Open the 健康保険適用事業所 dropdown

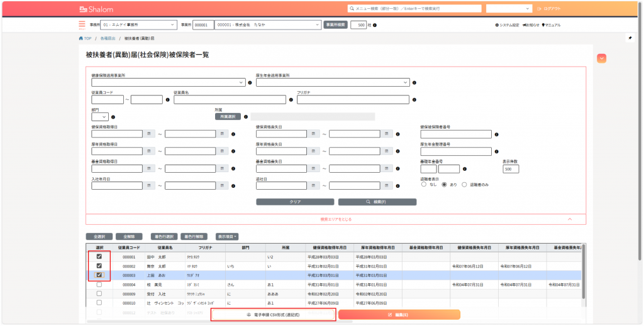168,82
